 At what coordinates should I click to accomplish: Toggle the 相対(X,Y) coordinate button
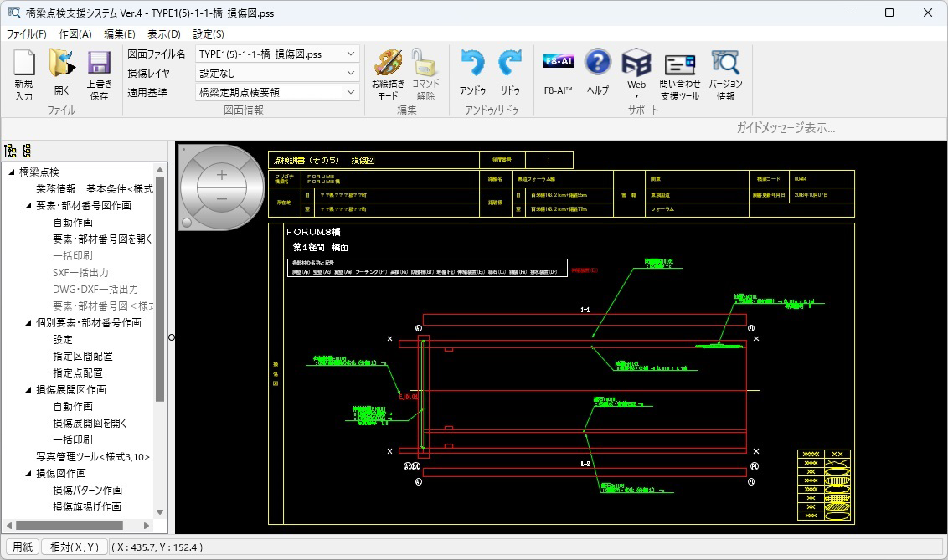[x=75, y=547]
